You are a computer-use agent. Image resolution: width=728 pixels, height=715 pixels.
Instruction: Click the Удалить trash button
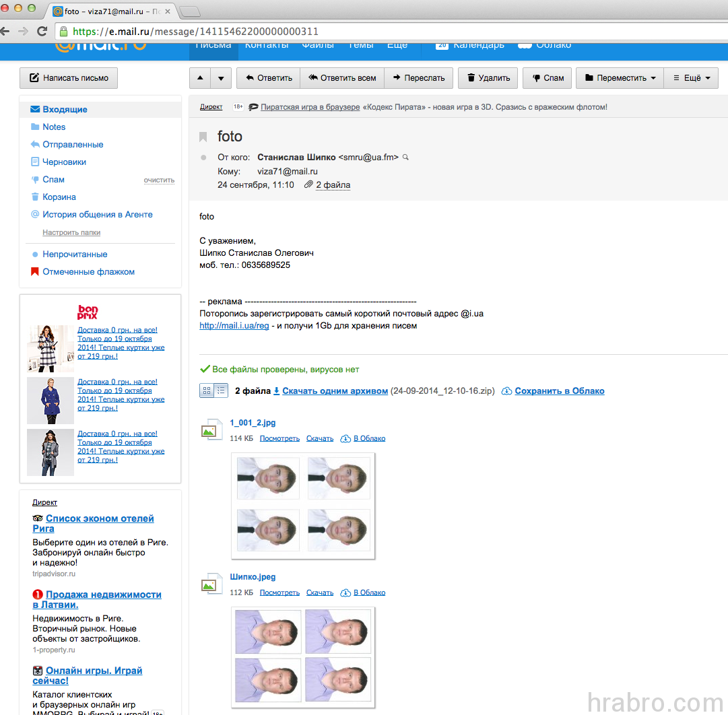pyautogui.click(x=488, y=78)
